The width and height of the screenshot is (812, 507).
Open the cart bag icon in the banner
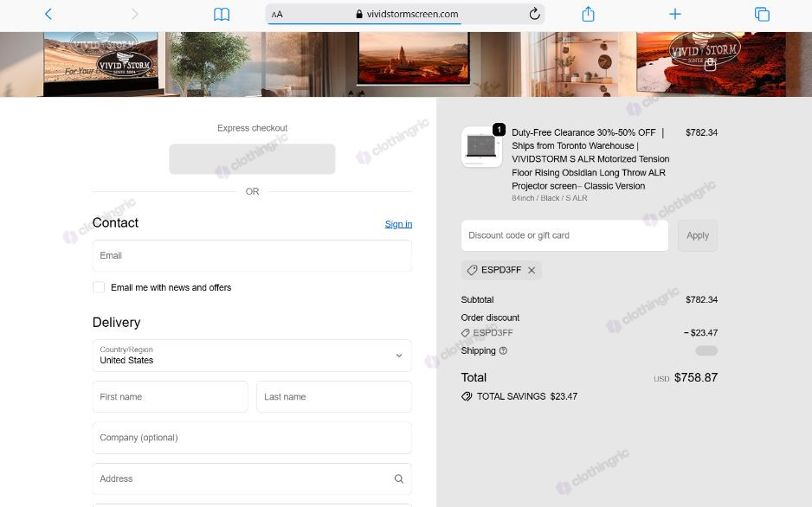click(710, 64)
